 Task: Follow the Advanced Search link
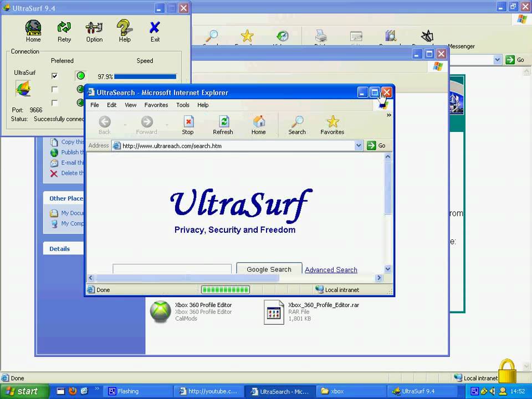331,270
